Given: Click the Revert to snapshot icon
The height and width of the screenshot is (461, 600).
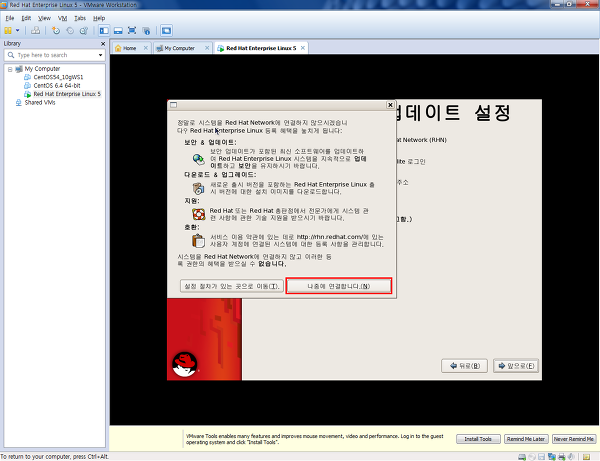Looking at the screenshot, I should coord(70,31).
